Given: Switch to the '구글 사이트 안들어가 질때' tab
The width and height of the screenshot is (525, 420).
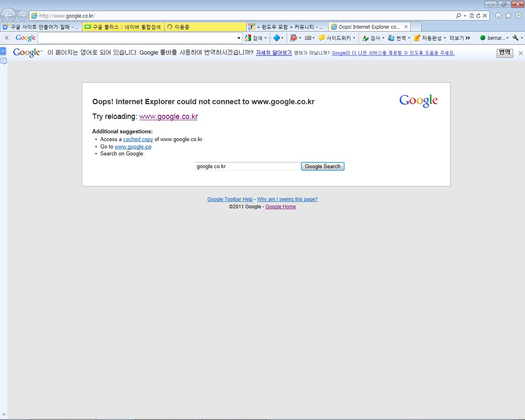Looking at the screenshot, I should (x=41, y=27).
